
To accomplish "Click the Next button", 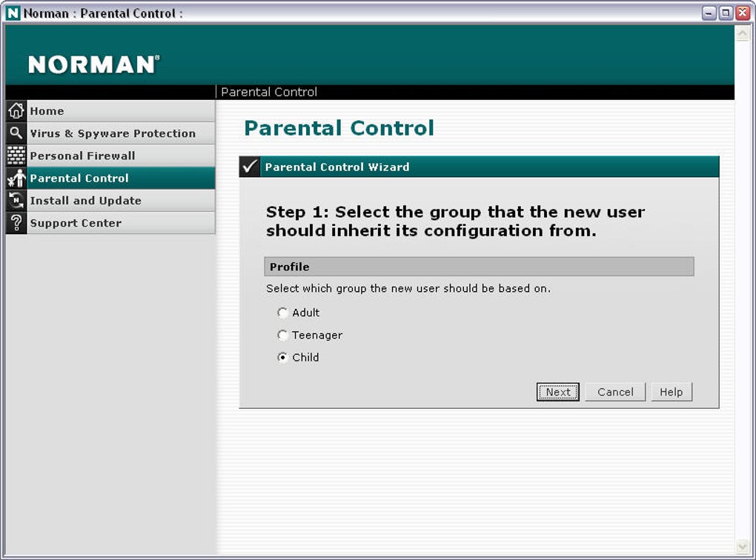I will pos(558,392).
